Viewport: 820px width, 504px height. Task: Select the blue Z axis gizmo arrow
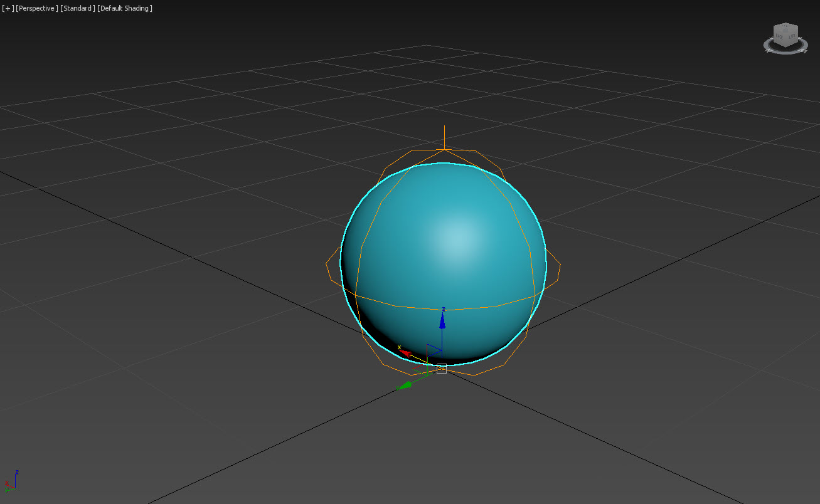(x=442, y=321)
